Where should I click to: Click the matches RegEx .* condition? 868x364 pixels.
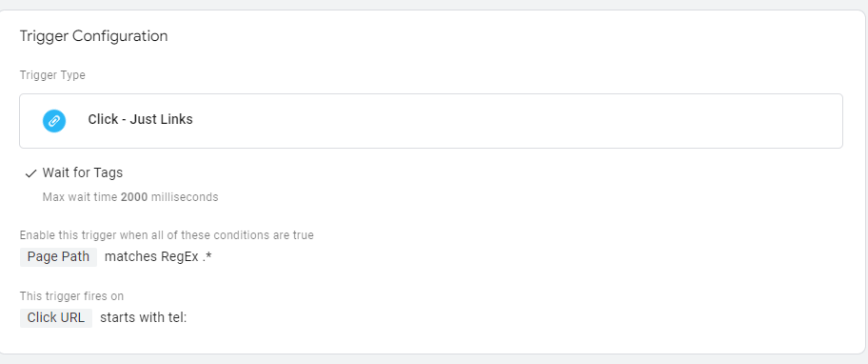pos(158,257)
